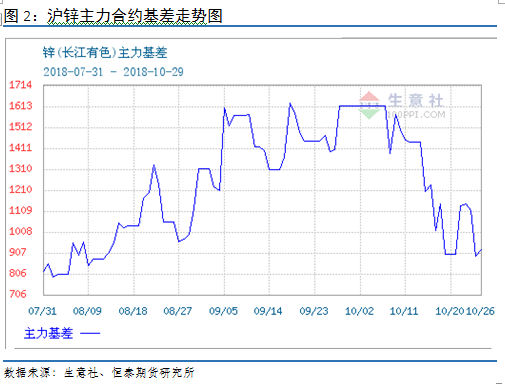Click the legend label 主力基差
This screenshot has width=505, height=384.
[x=48, y=333]
